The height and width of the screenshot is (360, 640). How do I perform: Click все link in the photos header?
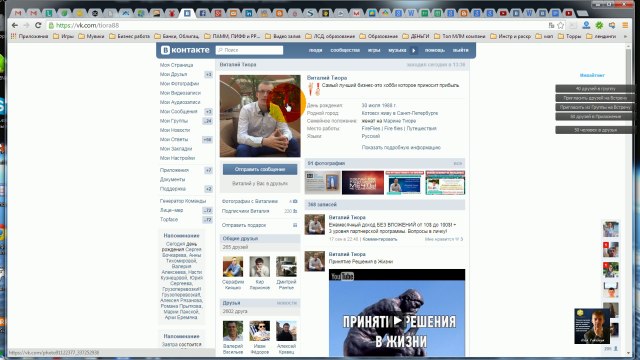458,163
